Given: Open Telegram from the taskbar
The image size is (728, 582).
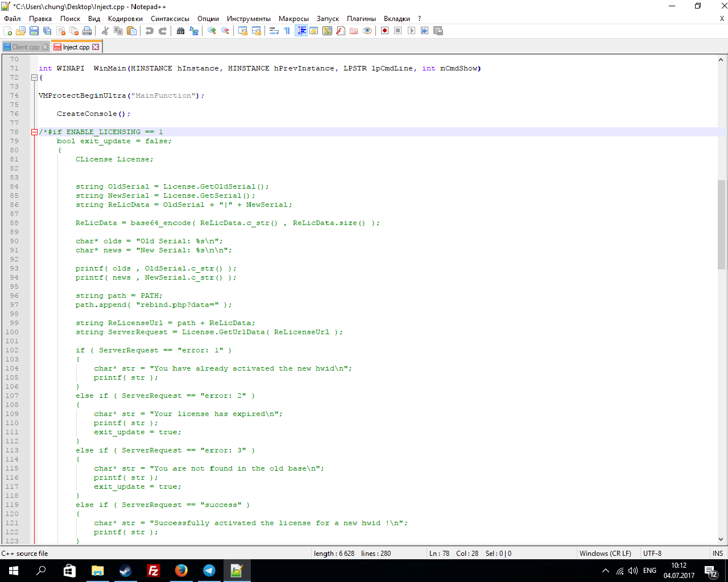Looking at the screenshot, I should coord(209,571).
